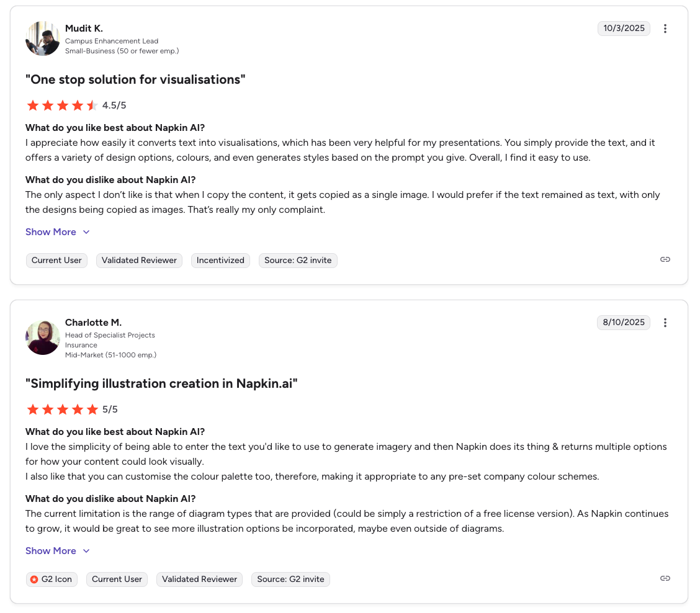Expand Show More on Mudit K.'s review
Image resolution: width=700 pixels, height=613 pixels.
coord(50,231)
